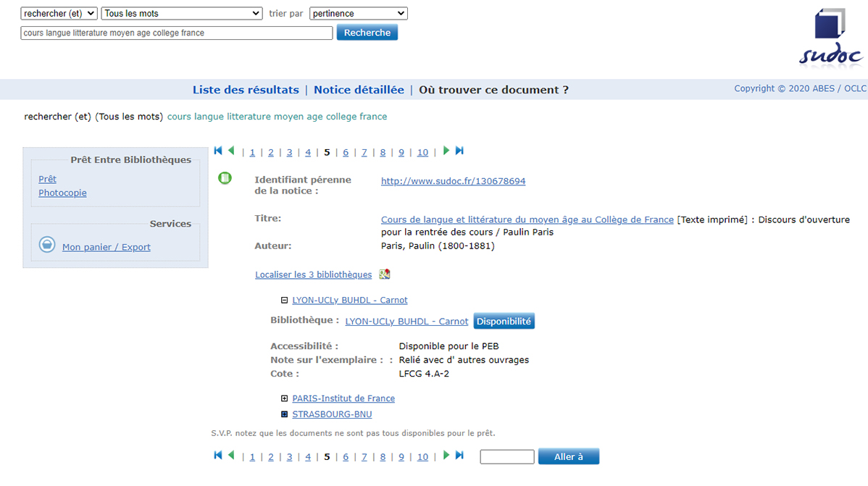Viewport: 868px width, 486px height.
Task: Expand the PARIS-Institut de France entry
Action: coord(284,398)
